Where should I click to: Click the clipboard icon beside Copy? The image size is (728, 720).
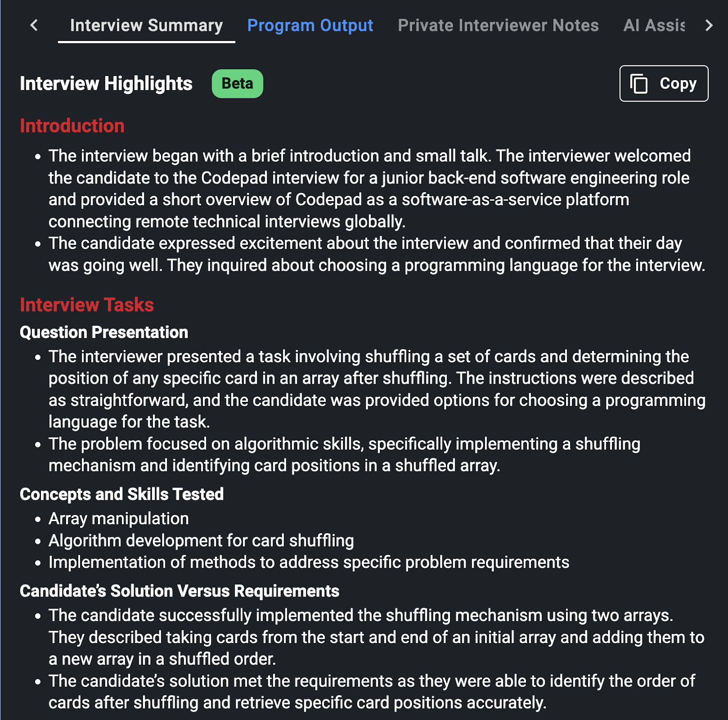(x=639, y=84)
